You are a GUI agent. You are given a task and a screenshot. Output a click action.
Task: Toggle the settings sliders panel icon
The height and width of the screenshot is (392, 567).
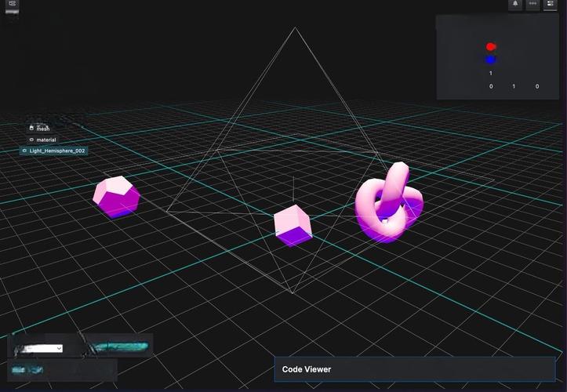(551, 4)
